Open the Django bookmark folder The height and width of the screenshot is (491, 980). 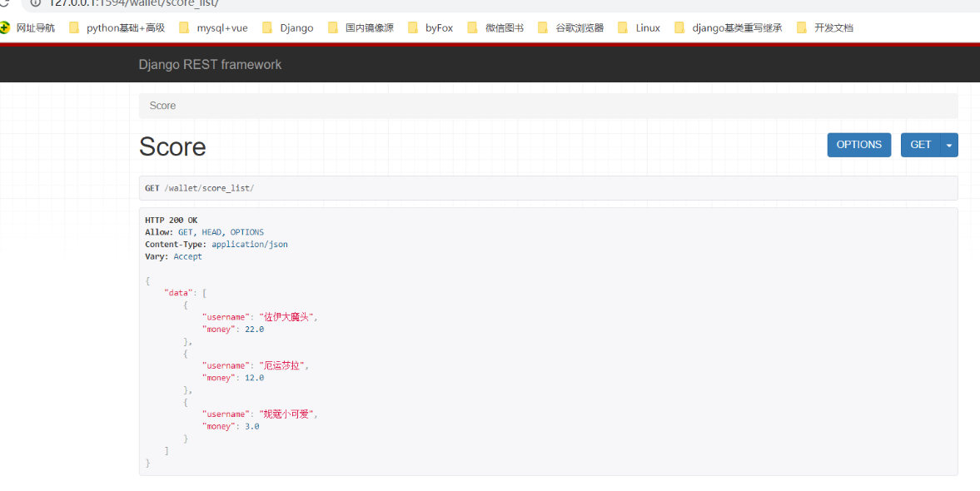tap(288, 27)
